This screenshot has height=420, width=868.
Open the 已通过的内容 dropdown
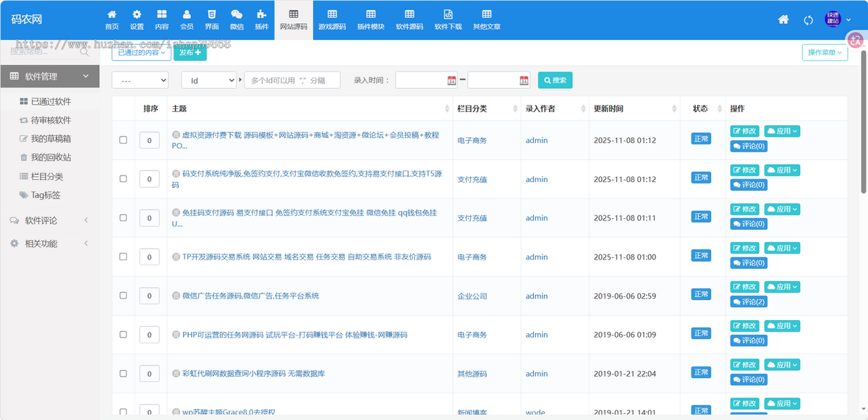[142, 52]
